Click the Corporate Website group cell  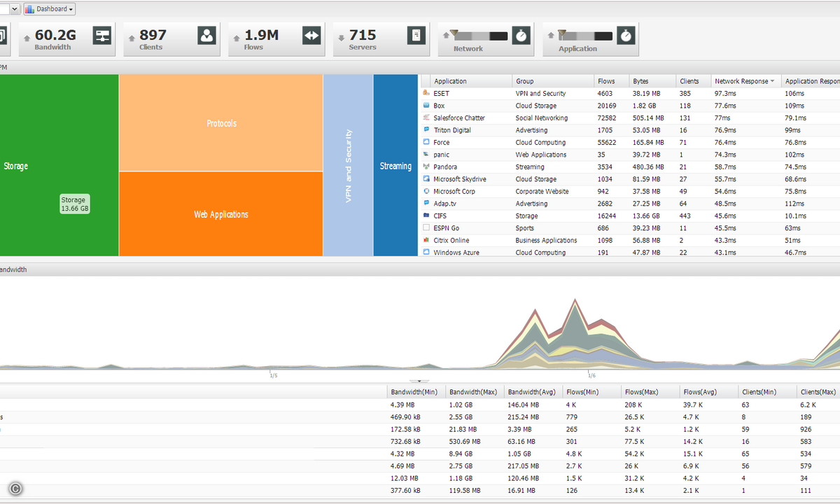[x=542, y=191]
